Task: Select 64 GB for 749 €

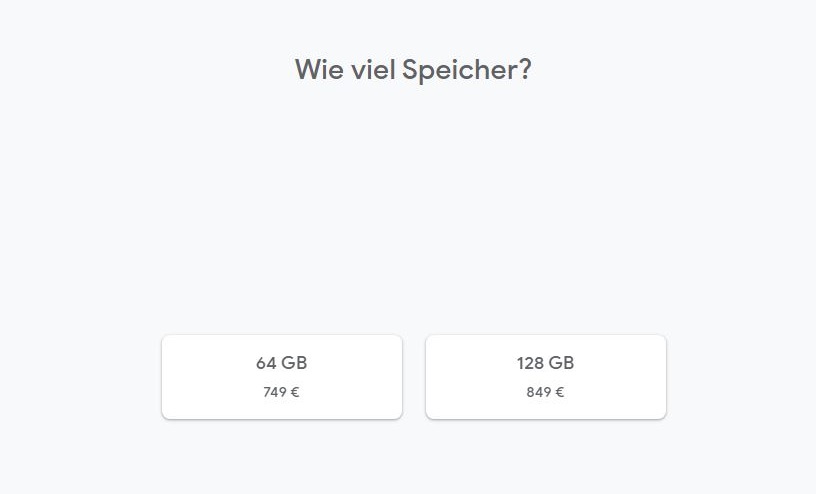Action: coord(281,377)
